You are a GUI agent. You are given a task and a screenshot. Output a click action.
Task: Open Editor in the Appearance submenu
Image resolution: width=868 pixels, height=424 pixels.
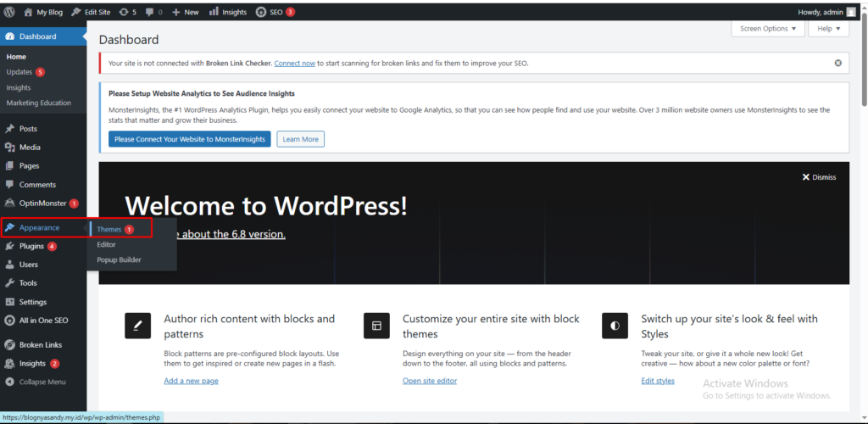[x=106, y=244]
